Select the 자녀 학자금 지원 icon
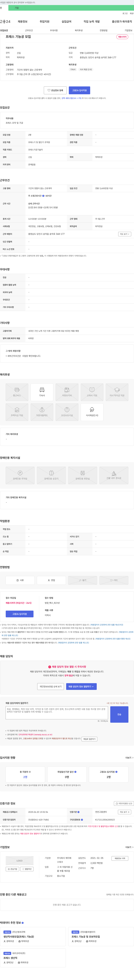This screenshot has height=980, width=134. coord(117,392)
